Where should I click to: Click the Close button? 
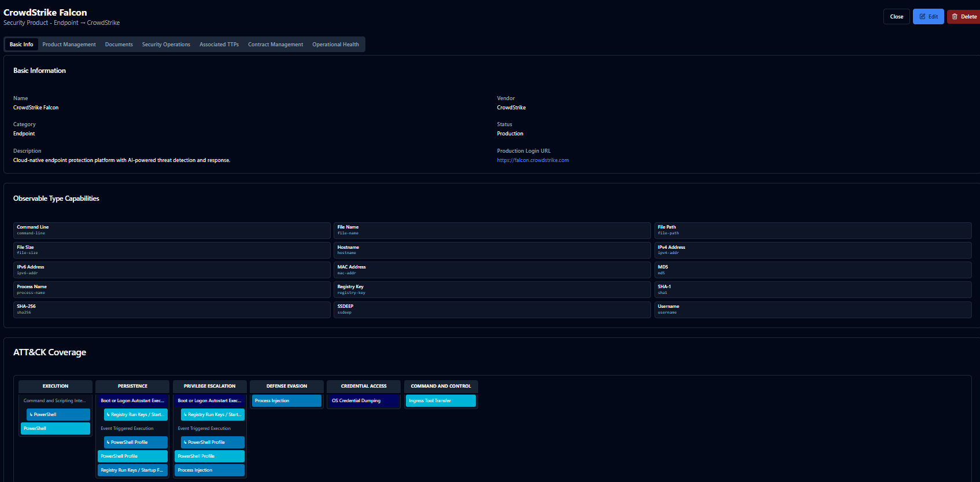pyautogui.click(x=897, y=17)
